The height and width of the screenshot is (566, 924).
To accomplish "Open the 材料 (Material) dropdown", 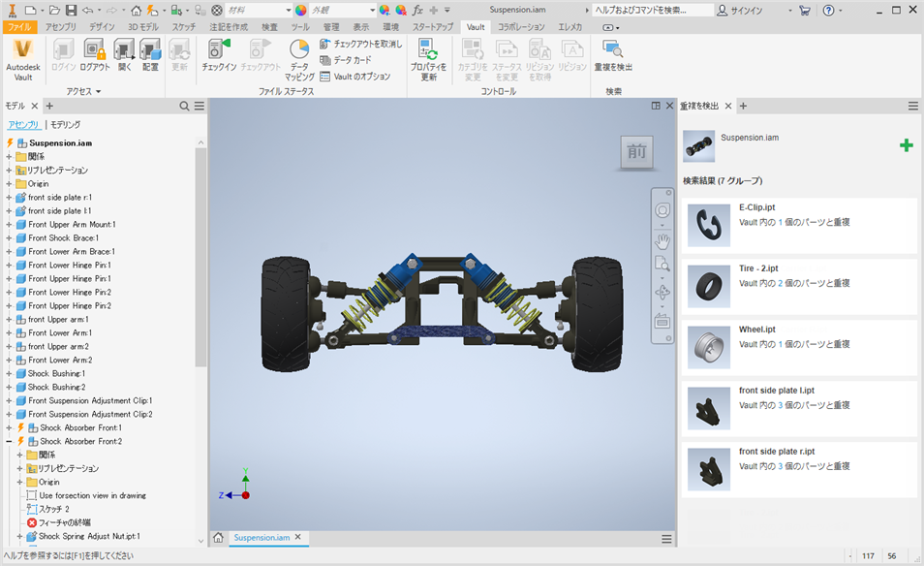I will tap(289, 10).
